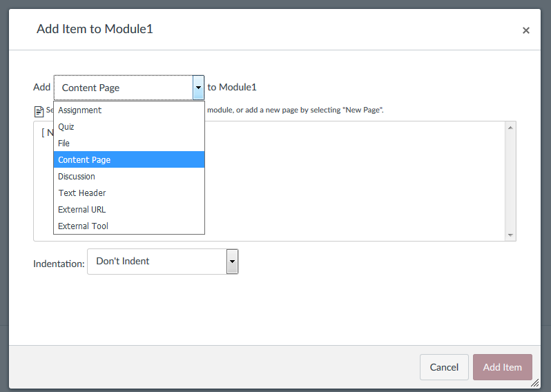Screen dimensions: 551x392
Task: Grab the dialog resize handle corner
Action: point(536,384)
